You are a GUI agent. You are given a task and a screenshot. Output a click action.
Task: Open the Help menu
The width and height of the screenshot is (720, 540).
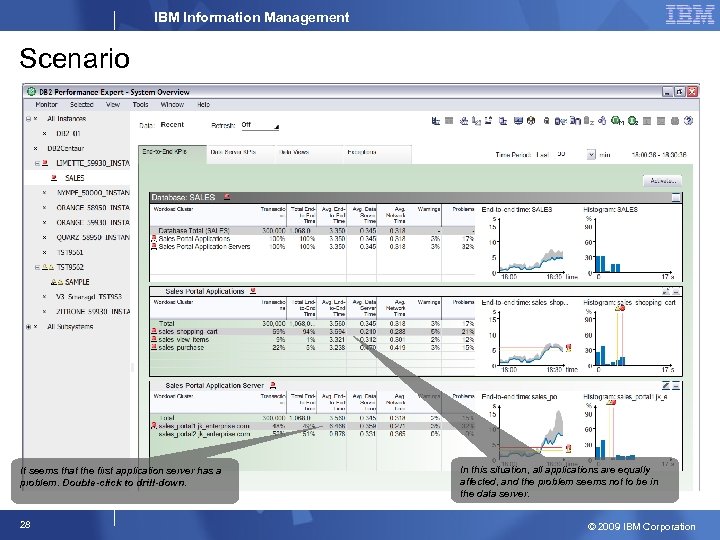203,105
